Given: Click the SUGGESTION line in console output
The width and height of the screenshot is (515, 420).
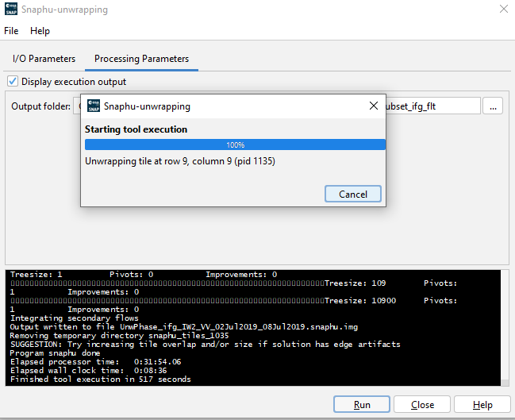Looking at the screenshot, I should (206, 344).
